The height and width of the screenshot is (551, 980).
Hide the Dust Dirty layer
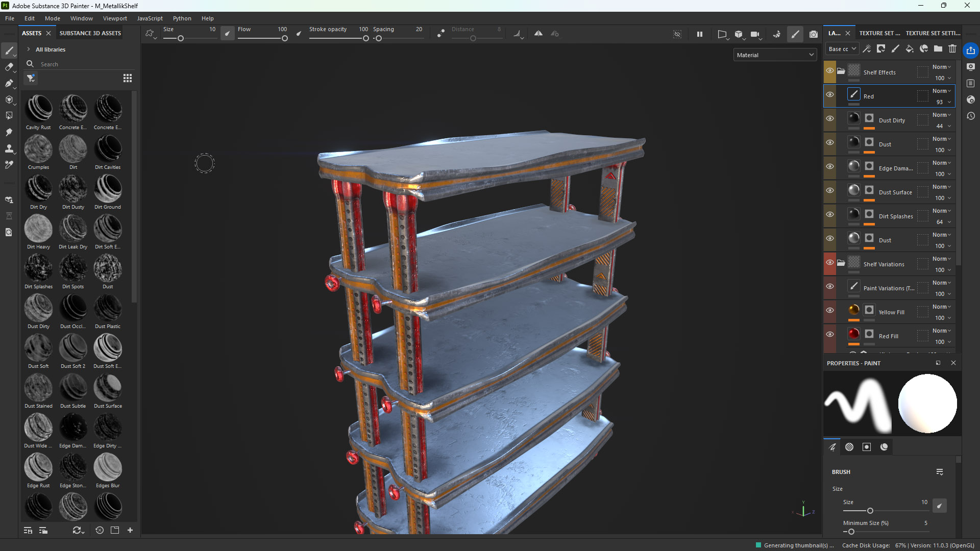pyautogui.click(x=830, y=118)
